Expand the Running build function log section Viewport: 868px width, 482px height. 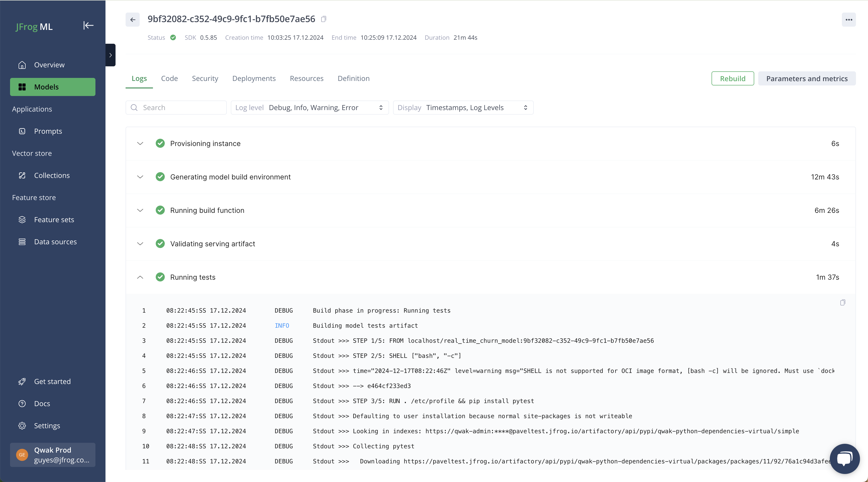click(x=140, y=210)
